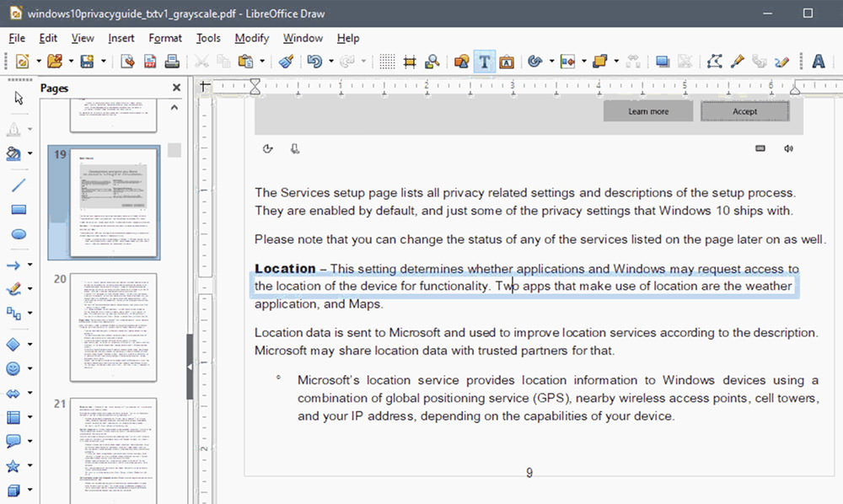
Task: Open the Modify menu
Action: pos(251,38)
